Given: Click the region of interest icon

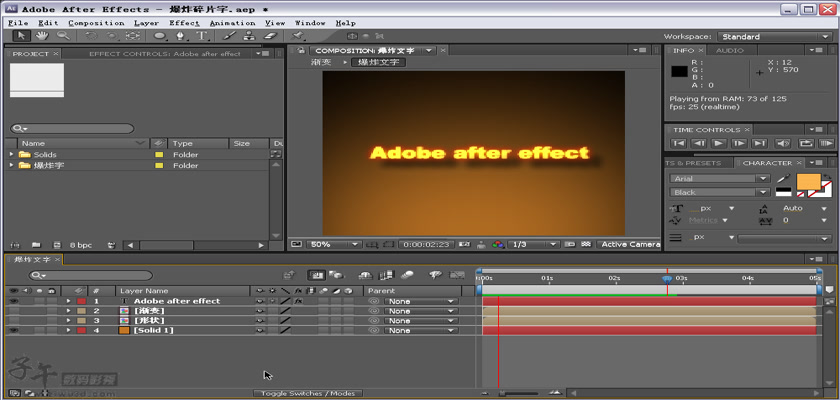Looking at the screenshot, I should [570, 244].
